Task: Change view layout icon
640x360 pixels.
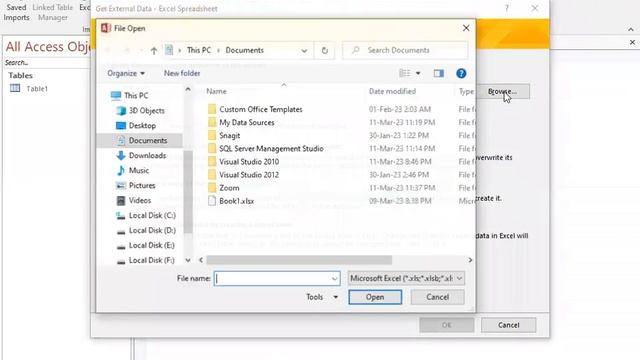Action: point(404,73)
